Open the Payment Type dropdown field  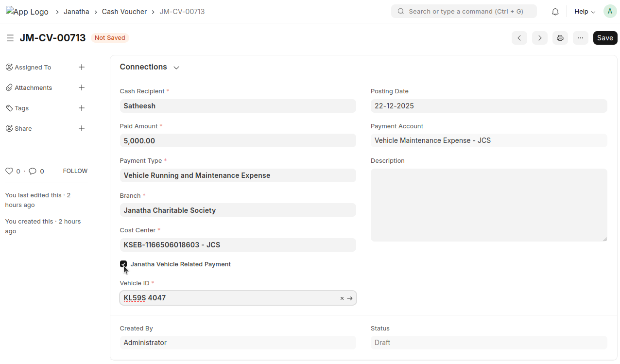238,175
